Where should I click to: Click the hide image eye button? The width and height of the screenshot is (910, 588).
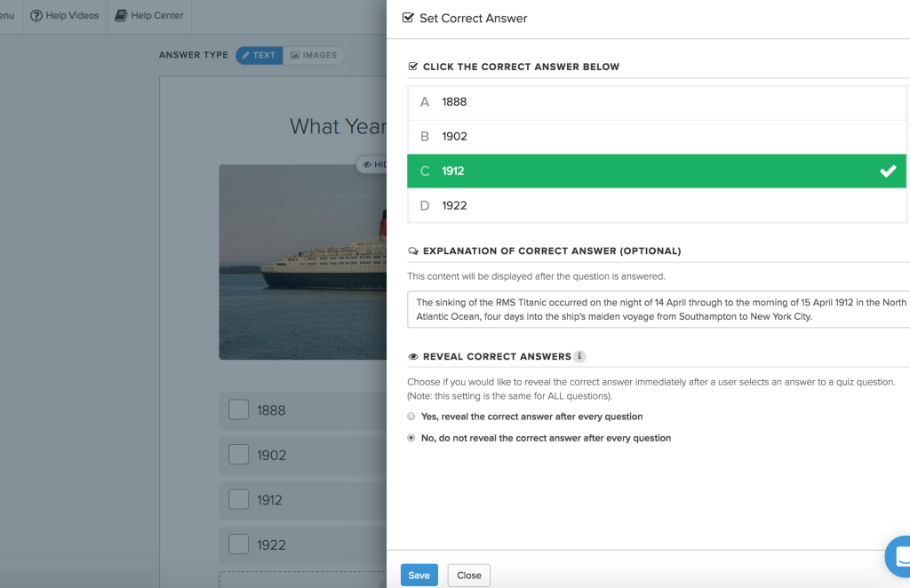coord(372,164)
